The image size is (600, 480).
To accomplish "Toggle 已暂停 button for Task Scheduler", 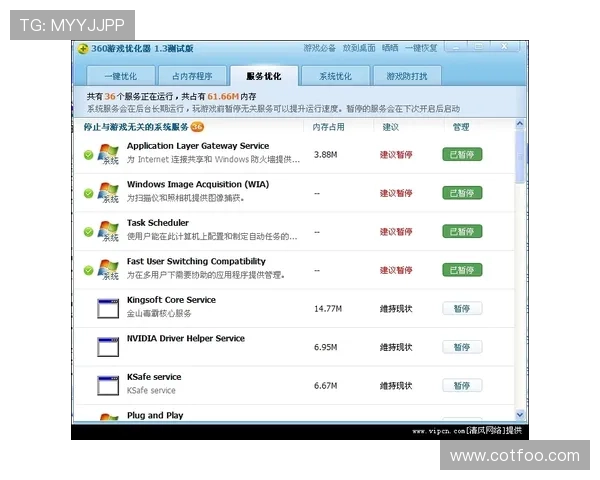I will coord(462,231).
